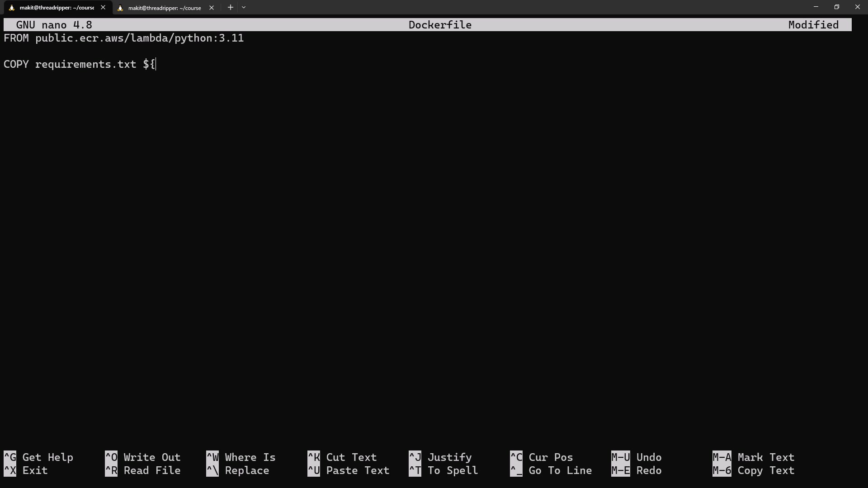
Task: Switch to the second makit@threadripper tab
Action: 164,8
